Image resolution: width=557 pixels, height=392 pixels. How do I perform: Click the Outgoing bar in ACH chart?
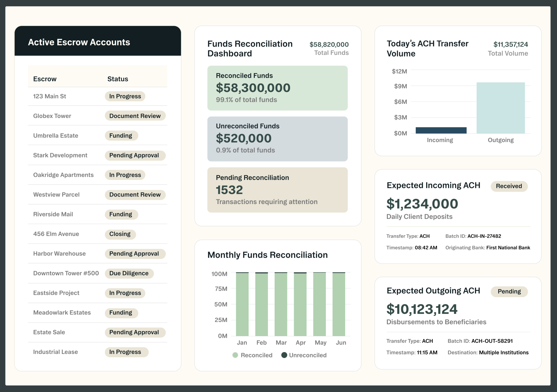click(x=500, y=108)
